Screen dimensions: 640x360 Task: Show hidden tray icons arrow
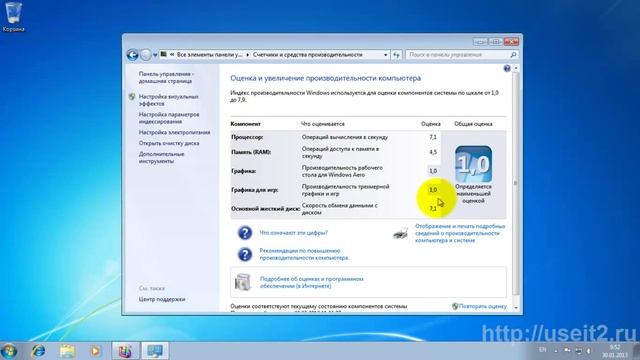[556, 351]
